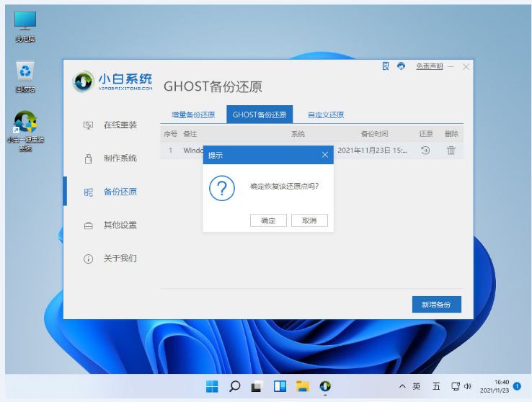Open taskbar Search magnifier icon
532x402 pixels.
tap(234, 386)
